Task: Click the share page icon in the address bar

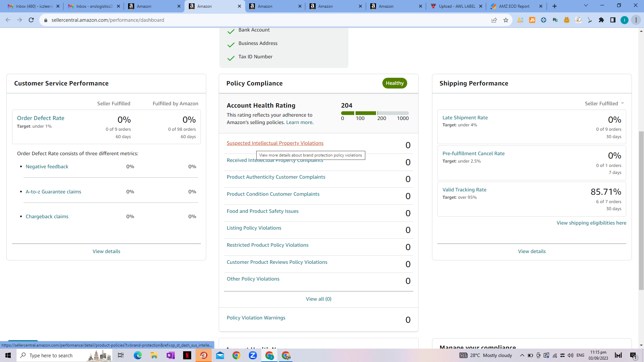Action: point(494,20)
